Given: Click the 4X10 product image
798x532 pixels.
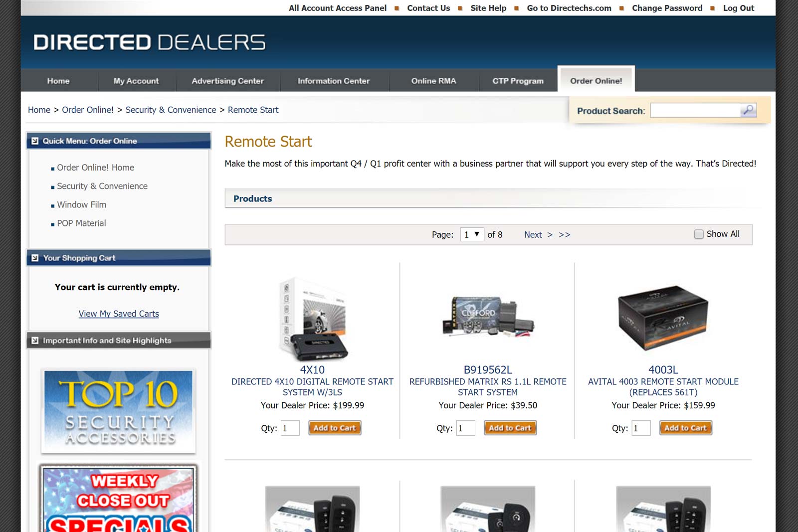Looking at the screenshot, I should tap(313, 319).
